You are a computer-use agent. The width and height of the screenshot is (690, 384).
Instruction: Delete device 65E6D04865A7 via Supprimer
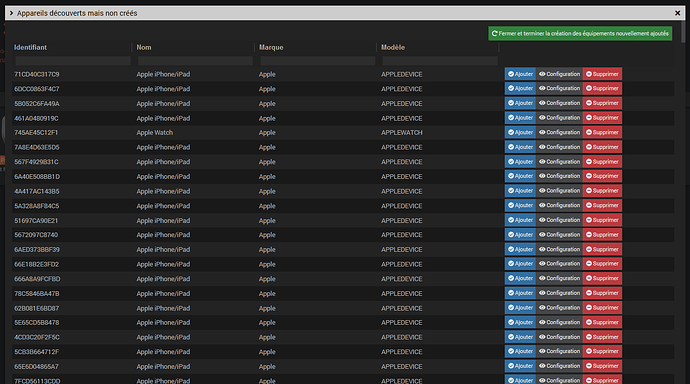(602, 366)
